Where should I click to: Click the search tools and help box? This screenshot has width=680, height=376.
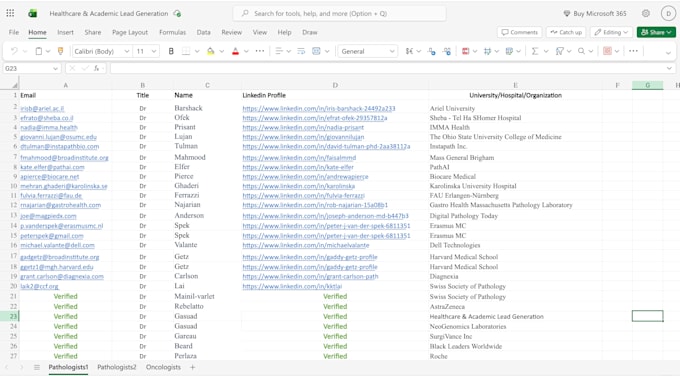pyautogui.click(x=340, y=13)
